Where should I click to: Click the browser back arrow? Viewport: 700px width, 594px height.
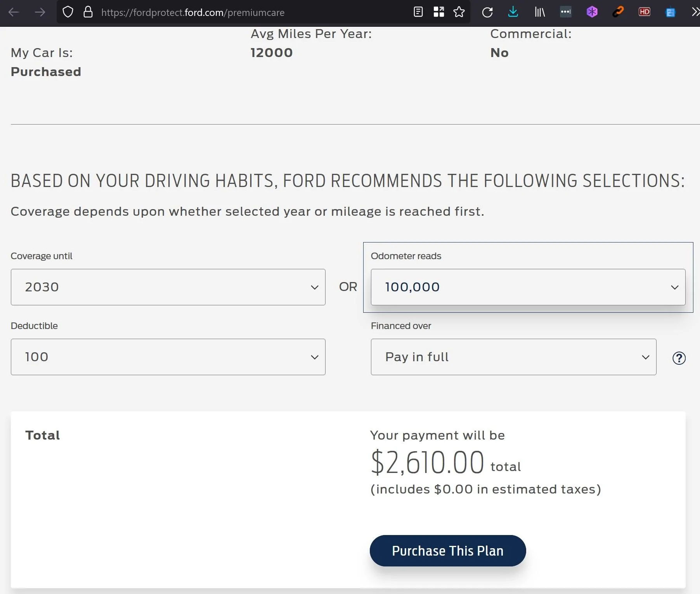tap(14, 12)
